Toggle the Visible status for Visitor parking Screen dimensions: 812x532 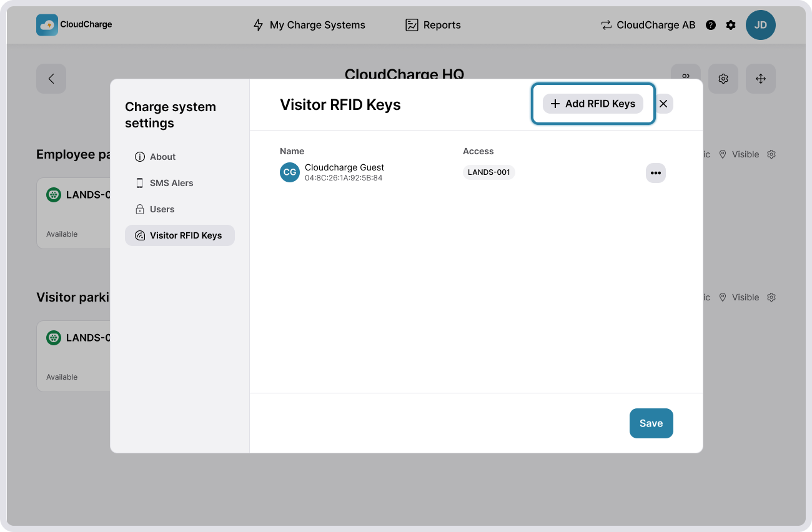tap(741, 297)
